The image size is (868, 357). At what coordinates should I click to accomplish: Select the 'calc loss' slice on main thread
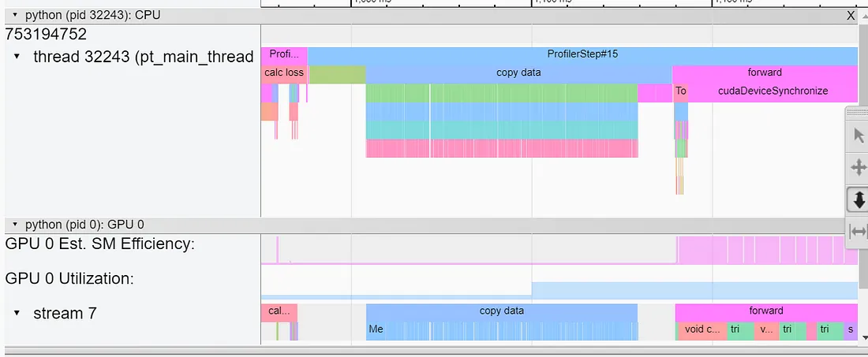[284, 73]
